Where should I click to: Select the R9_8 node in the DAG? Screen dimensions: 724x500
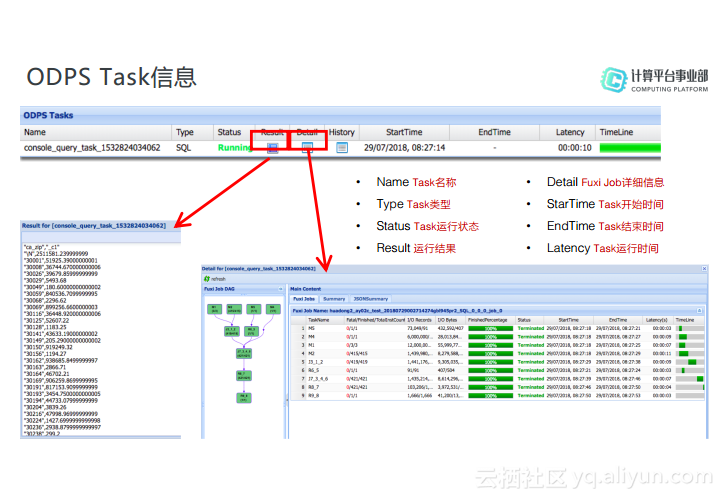pos(244,398)
